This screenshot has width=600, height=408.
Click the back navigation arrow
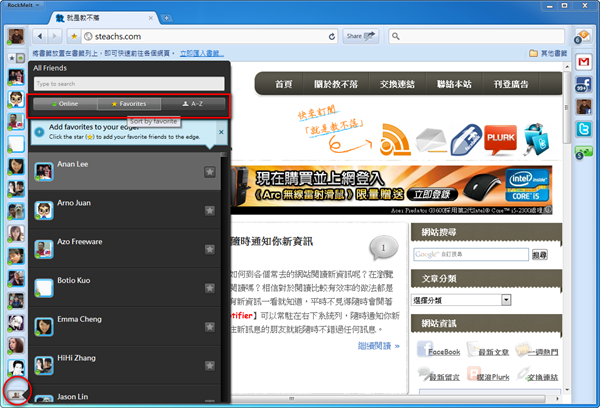pos(40,36)
